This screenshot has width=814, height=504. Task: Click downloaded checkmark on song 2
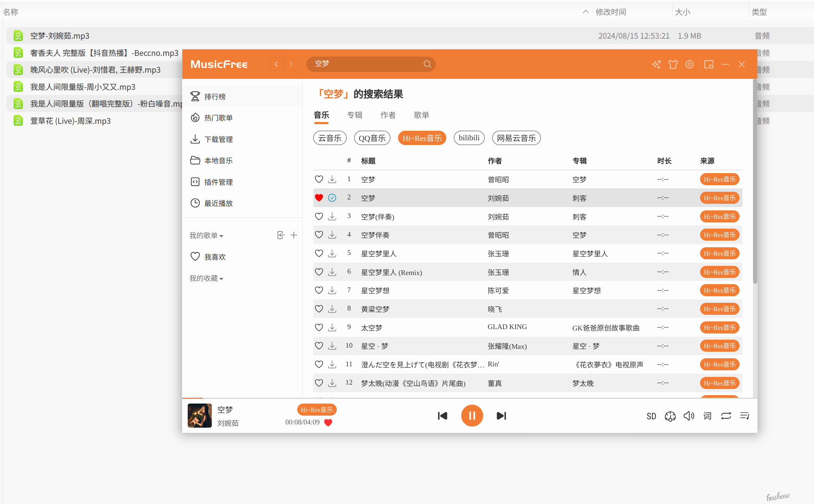(332, 198)
